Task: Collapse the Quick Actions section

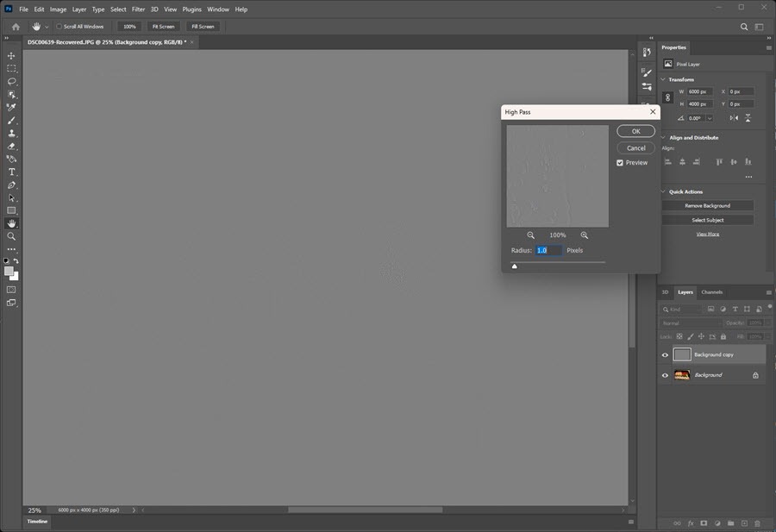Action: [663, 191]
